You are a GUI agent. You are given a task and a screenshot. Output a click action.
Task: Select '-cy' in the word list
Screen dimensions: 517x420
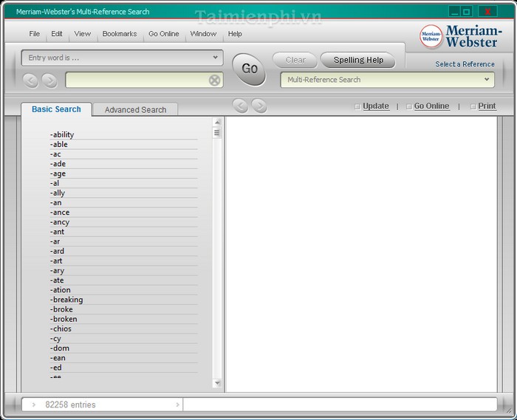point(55,339)
